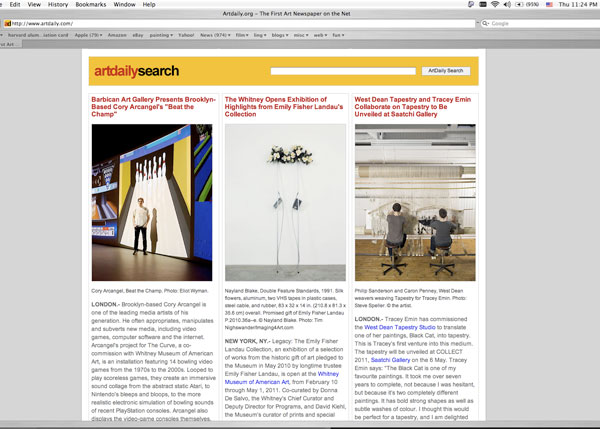Click the Nayland Blake flowers artwork photo
Image resolution: width=600 pixels, height=429 pixels.
[285, 202]
